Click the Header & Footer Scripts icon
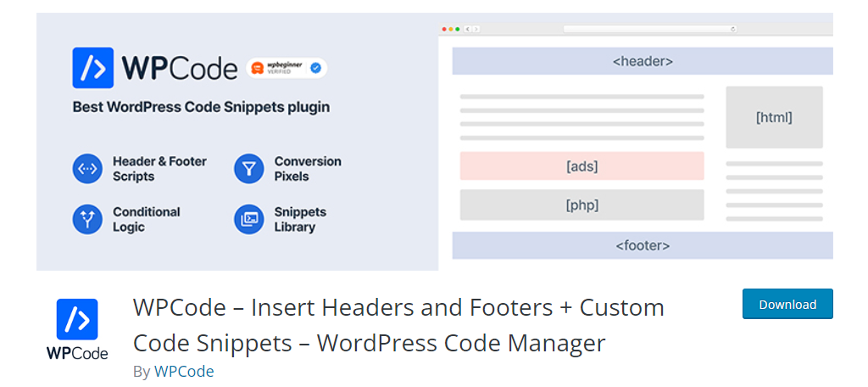 87,169
